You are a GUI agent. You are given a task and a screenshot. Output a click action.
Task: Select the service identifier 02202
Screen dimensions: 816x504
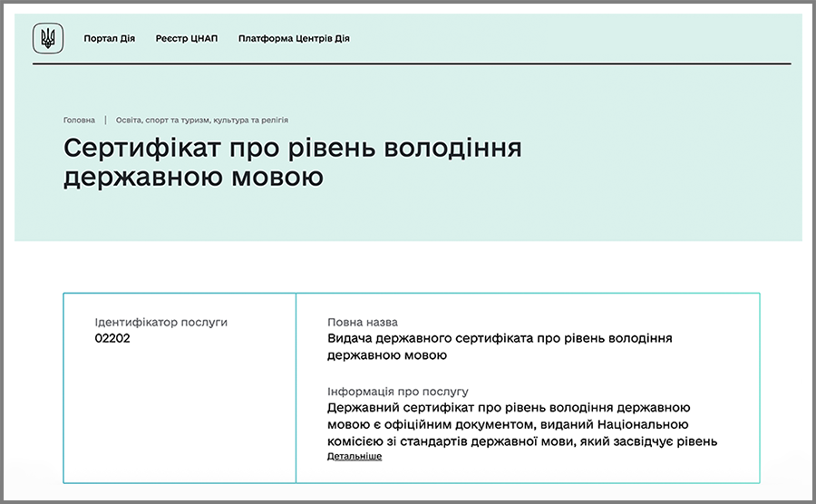pos(112,339)
